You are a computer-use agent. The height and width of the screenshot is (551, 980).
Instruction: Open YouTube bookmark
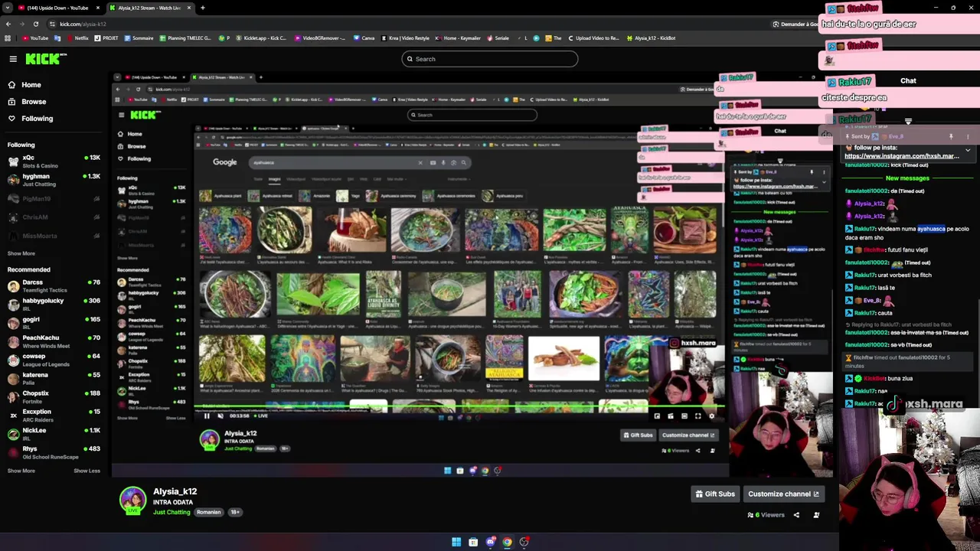tap(35, 37)
